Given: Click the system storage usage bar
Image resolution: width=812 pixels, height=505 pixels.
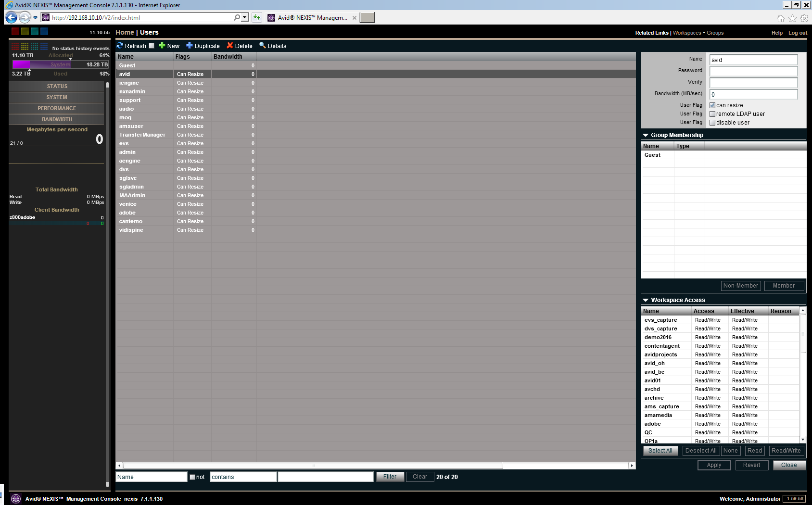Looking at the screenshot, I should pyautogui.click(x=61, y=64).
